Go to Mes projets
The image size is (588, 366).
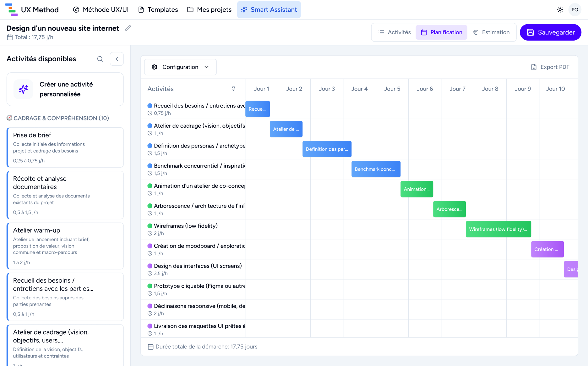coord(209,10)
